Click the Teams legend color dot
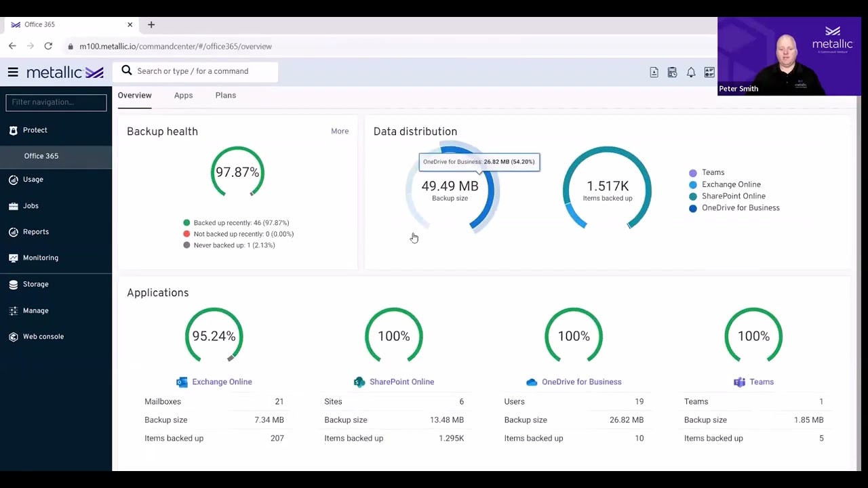Image resolution: width=868 pixels, height=488 pixels. 693,173
